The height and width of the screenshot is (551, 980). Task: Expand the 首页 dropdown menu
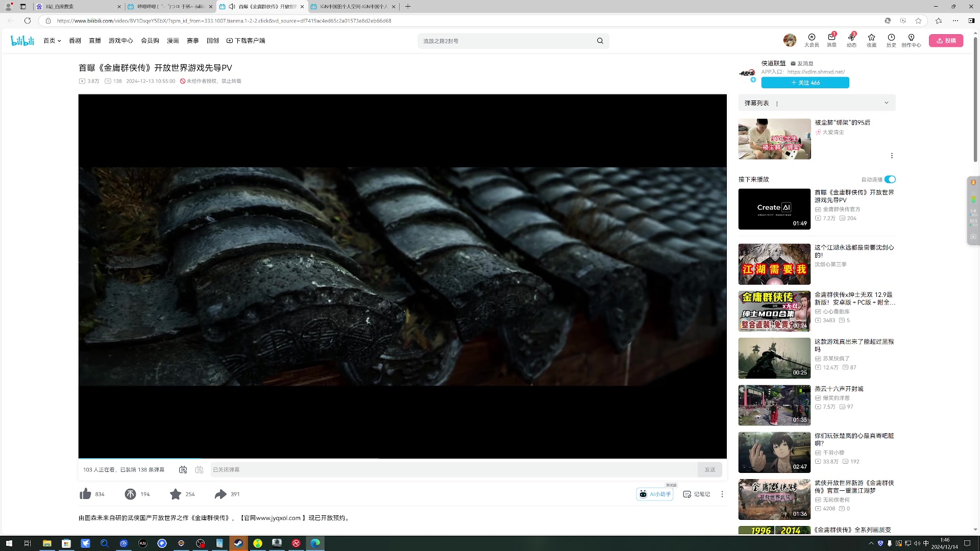pos(52,41)
